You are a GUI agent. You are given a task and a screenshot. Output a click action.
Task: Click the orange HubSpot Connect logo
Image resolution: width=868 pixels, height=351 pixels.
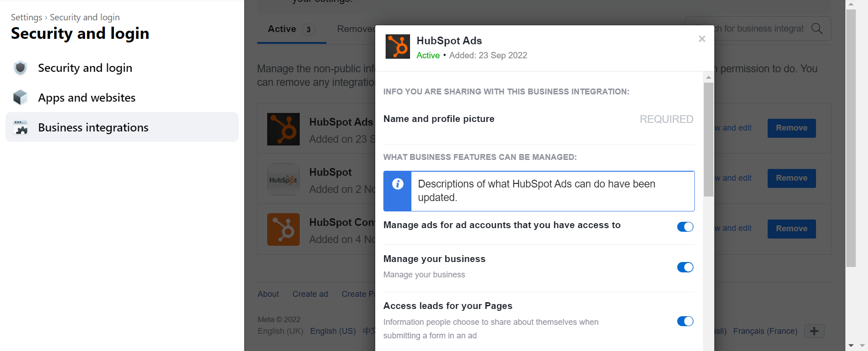(283, 229)
